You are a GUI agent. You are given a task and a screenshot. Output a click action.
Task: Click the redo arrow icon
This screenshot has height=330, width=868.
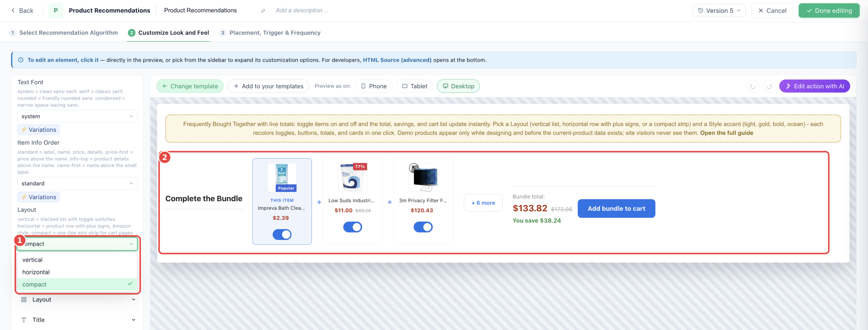(769, 86)
